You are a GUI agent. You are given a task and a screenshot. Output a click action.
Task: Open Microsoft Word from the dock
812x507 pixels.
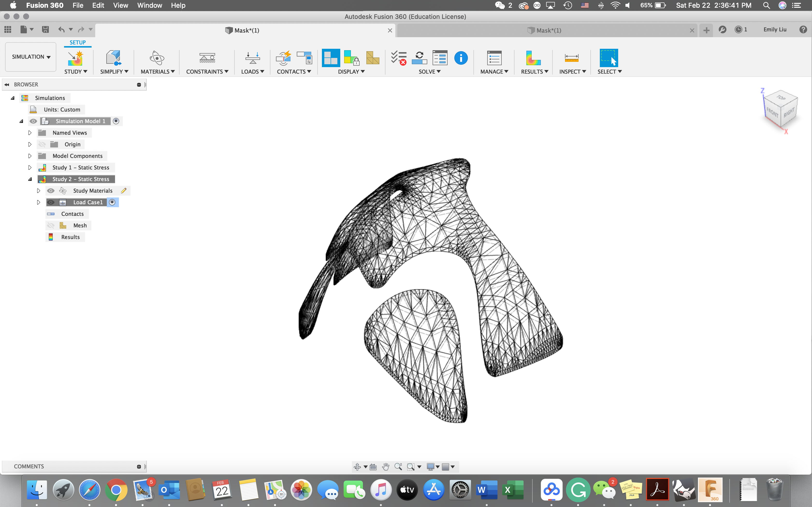pyautogui.click(x=486, y=490)
